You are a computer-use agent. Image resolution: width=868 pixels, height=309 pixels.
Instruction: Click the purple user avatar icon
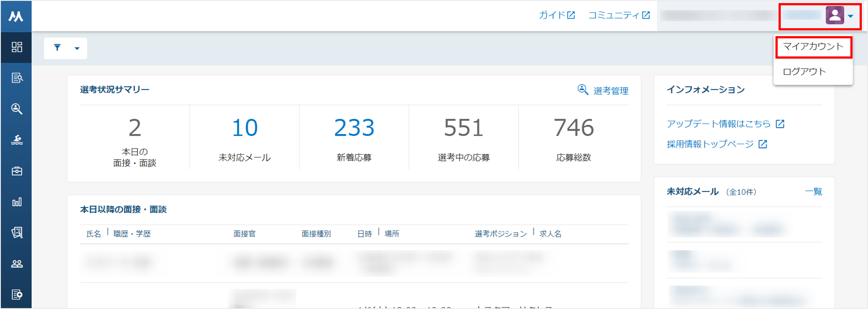(x=835, y=15)
